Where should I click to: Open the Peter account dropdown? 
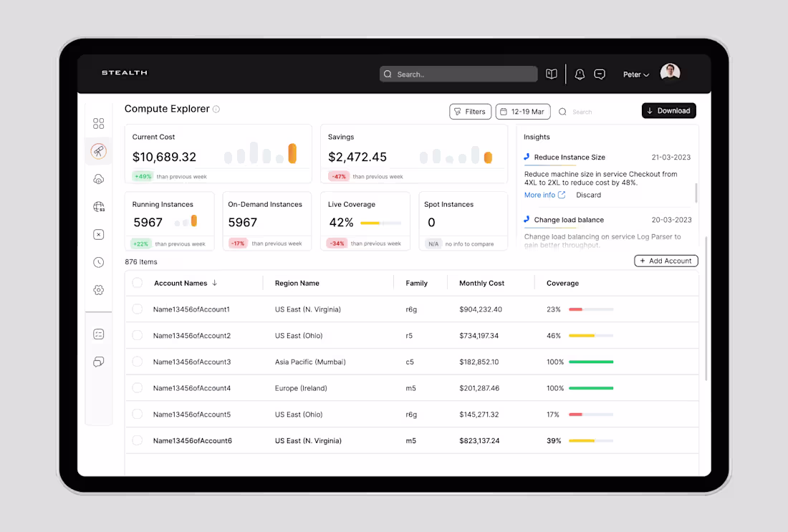coord(636,74)
